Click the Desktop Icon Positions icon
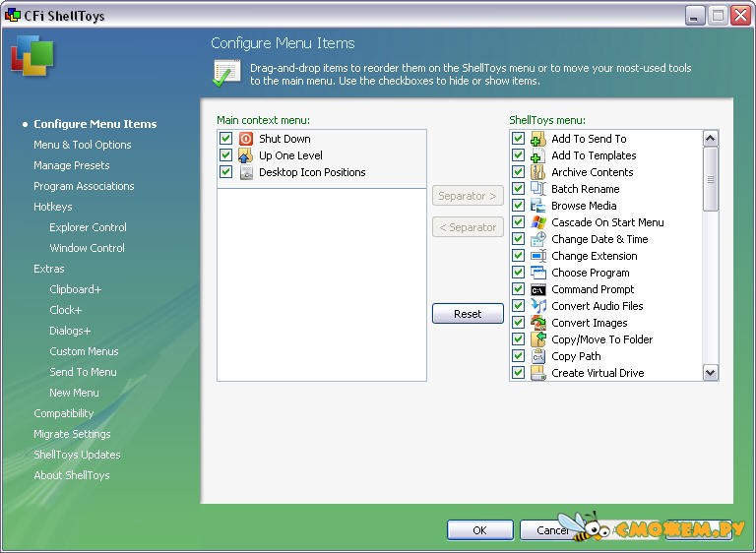The image size is (756, 553). tap(246, 172)
